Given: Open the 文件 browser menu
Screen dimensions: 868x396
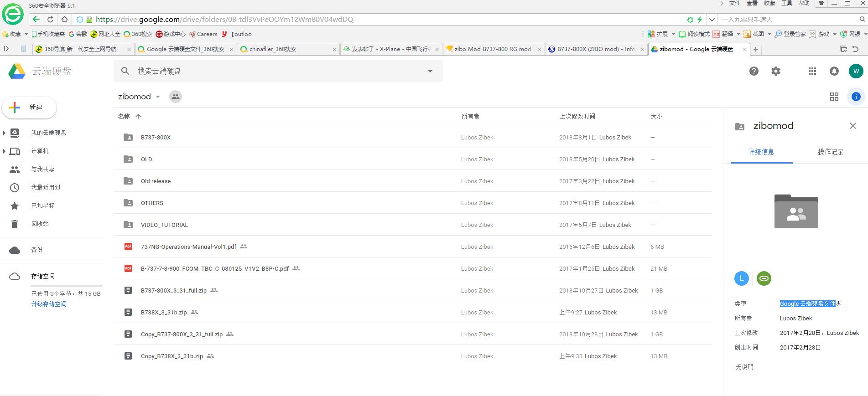Looking at the screenshot, I should click(x=735, y=3).
